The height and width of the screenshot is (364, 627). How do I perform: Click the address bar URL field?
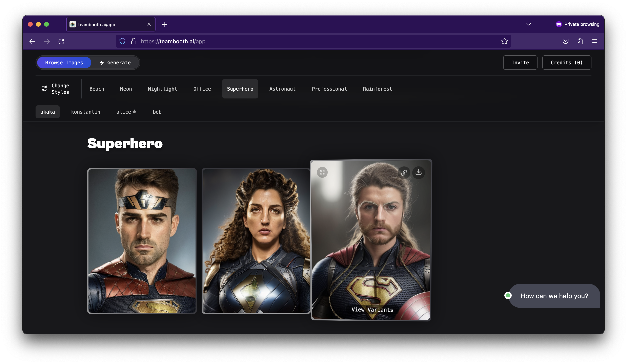click(x=313, y=41)
